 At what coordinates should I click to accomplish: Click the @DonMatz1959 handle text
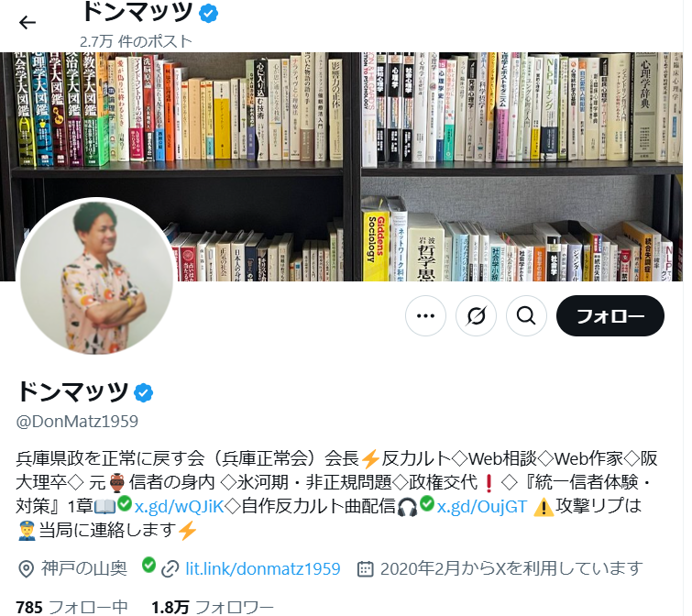(77, 422)
